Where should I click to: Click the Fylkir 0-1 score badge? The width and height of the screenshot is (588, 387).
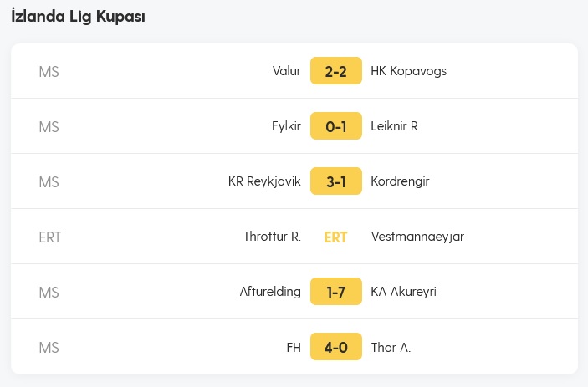pyautogui.click(x=336, y=126)
